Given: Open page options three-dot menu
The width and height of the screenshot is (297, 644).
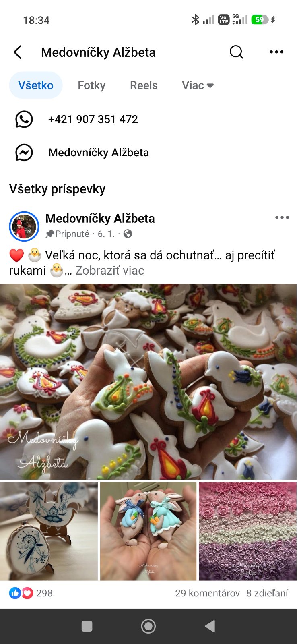Looking at the screenshot, I should [276, 52].
